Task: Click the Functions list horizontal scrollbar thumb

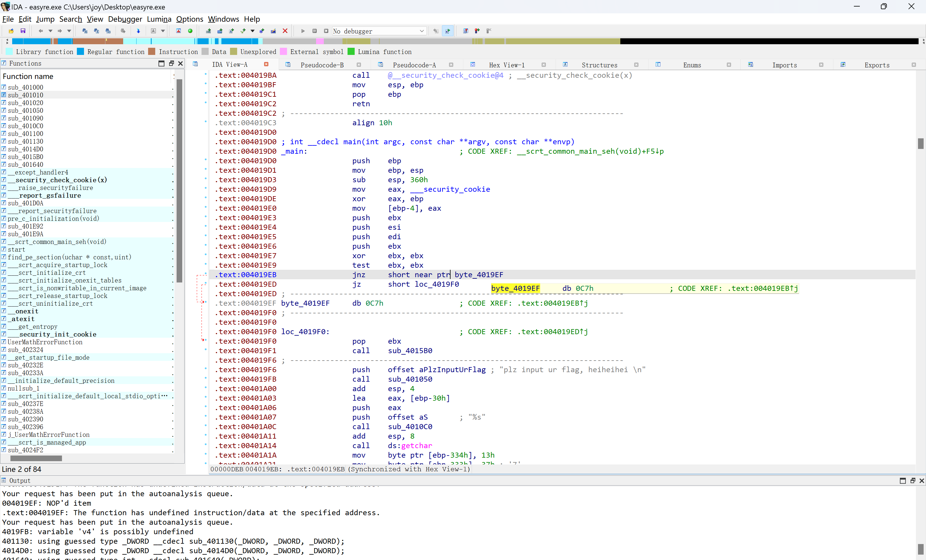Action: 36,458
